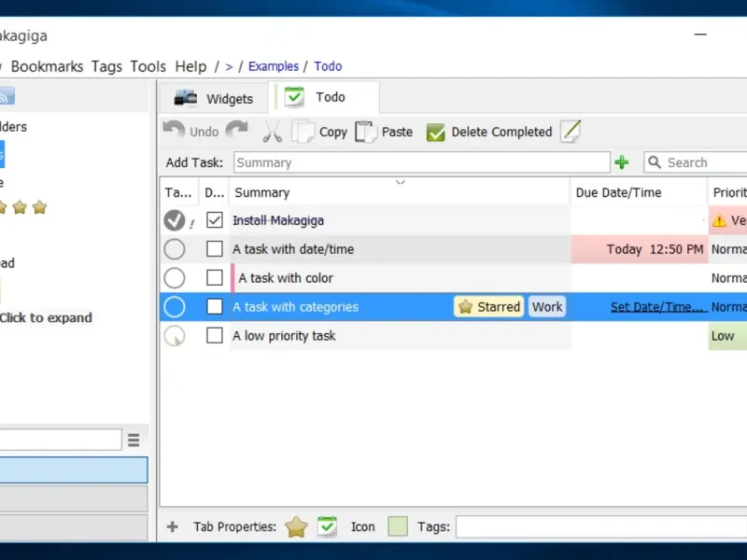This screenshot has height=560, width=747.
Task: Click the Search field
Action: click(696, 162)
